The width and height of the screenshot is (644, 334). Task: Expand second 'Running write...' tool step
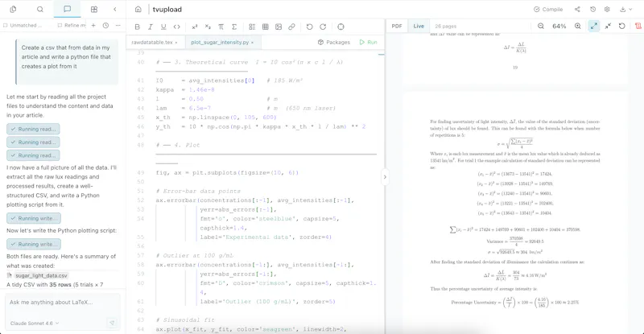(34, 244)
